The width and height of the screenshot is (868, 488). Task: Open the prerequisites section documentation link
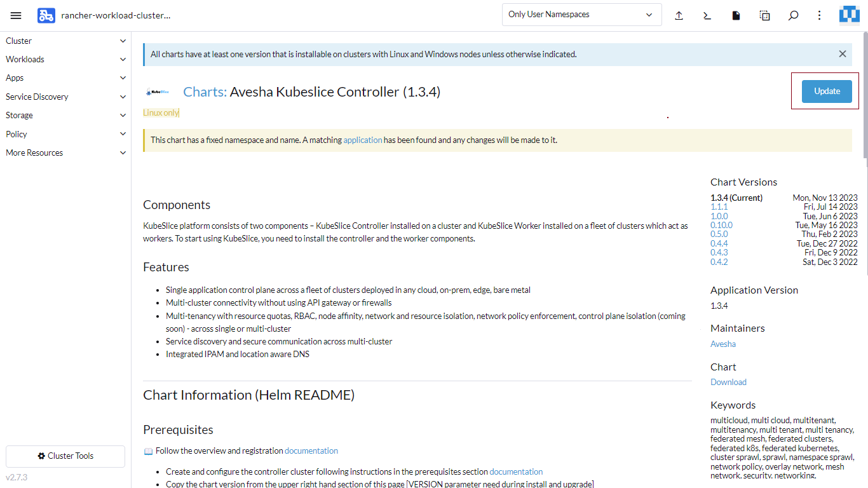(x=516, y=471)
